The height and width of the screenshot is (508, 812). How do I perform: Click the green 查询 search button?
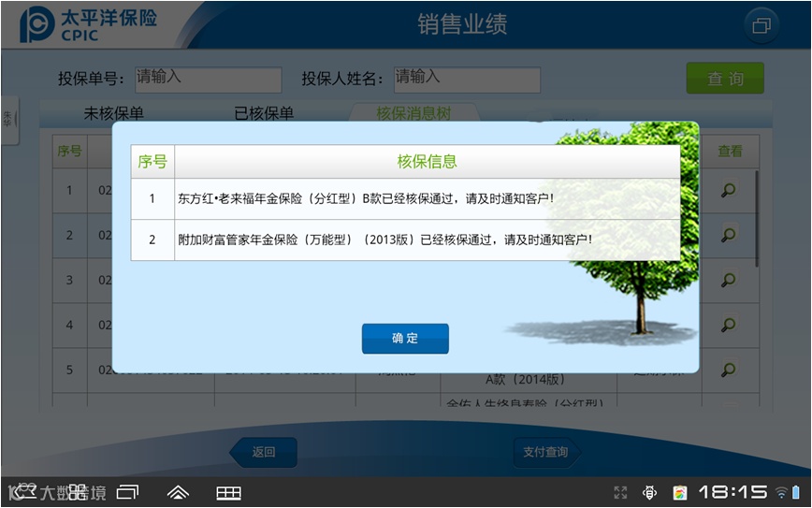tap(725, 79)
